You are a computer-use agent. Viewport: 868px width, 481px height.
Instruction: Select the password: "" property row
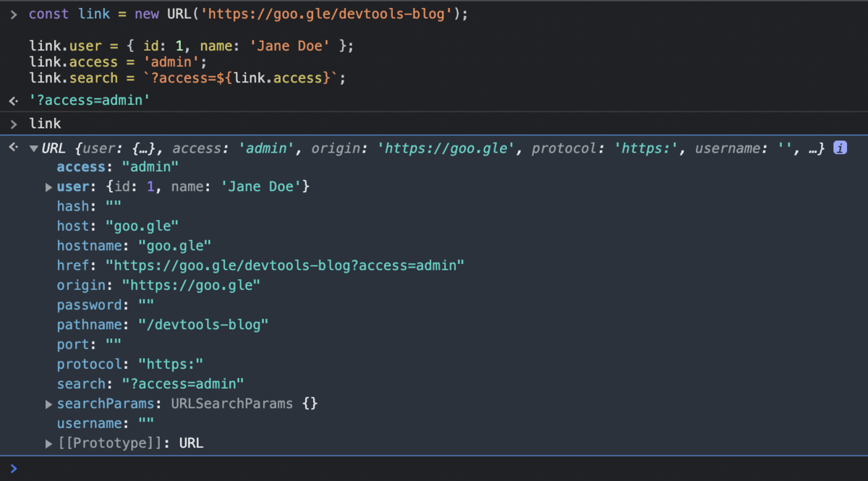(106, 305)
